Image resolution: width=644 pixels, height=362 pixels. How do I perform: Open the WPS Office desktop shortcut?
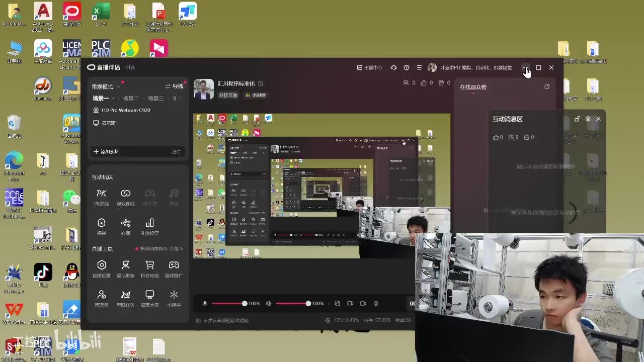coord(14,314)
